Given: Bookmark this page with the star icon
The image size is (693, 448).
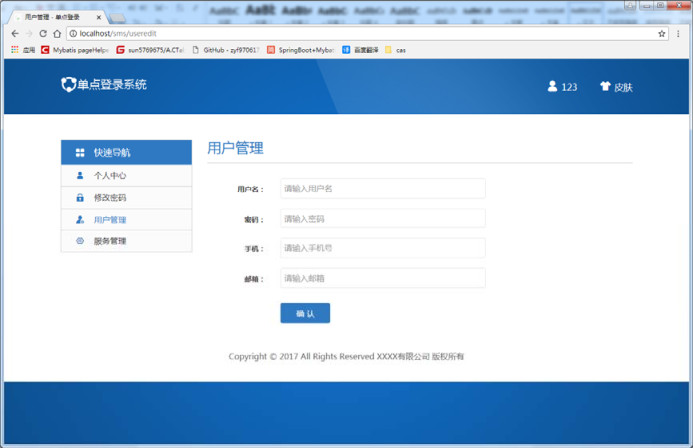Looking at the screenshot, I should tap(662, 33).
